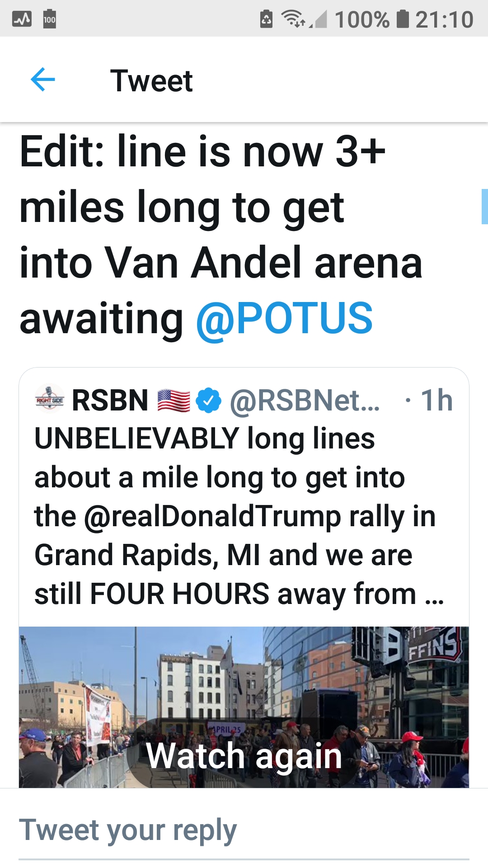488x868 pixels.
Task: Tap the 21:10 clock in status bar
Action: click(444, 19)
